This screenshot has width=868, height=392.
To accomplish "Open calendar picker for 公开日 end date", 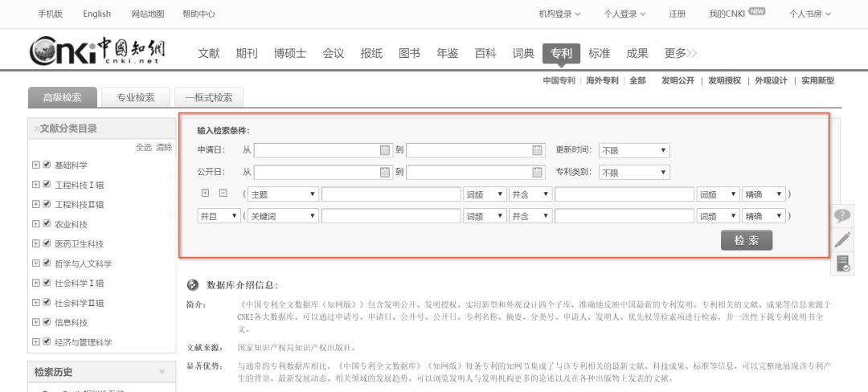I will (537, 172).
